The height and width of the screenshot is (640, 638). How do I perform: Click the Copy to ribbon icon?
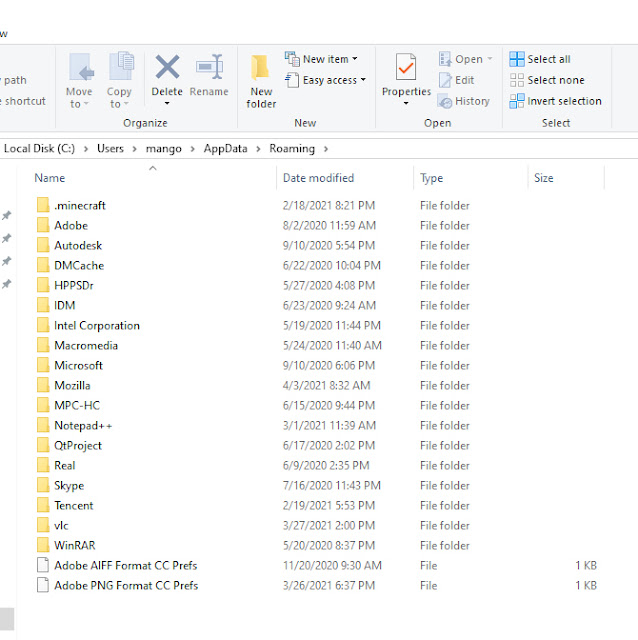(121, 66)
